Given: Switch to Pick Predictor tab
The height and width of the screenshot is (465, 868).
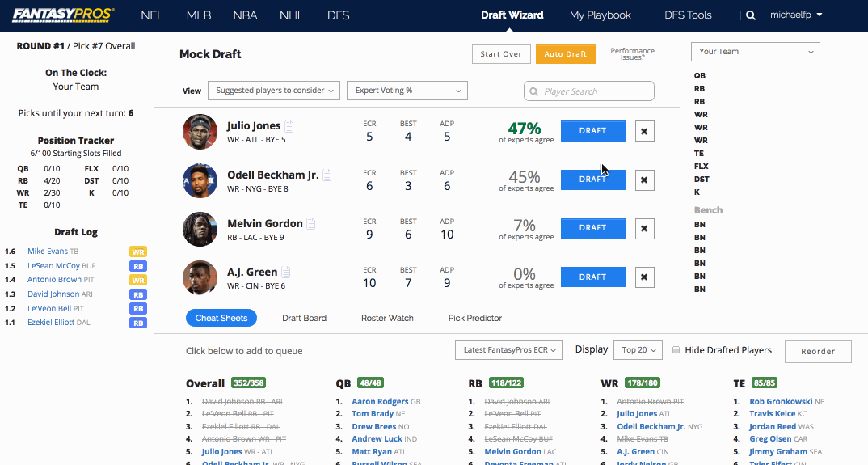Looking at the screenshot, I should click(475, 318).
